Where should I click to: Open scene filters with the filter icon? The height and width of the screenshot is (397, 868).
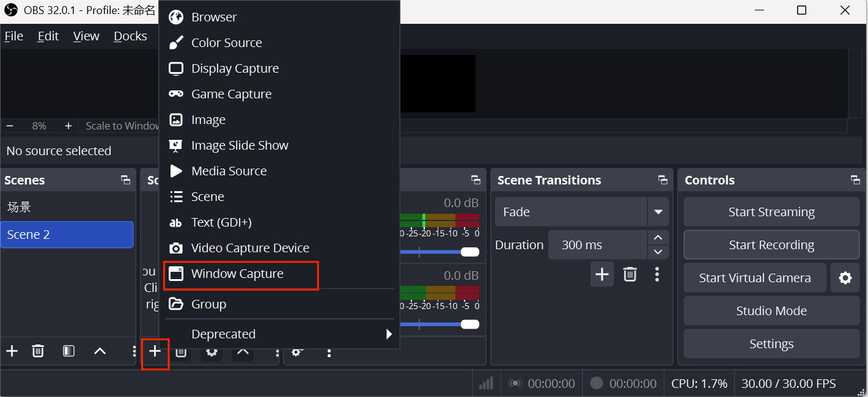pos(68,351)
